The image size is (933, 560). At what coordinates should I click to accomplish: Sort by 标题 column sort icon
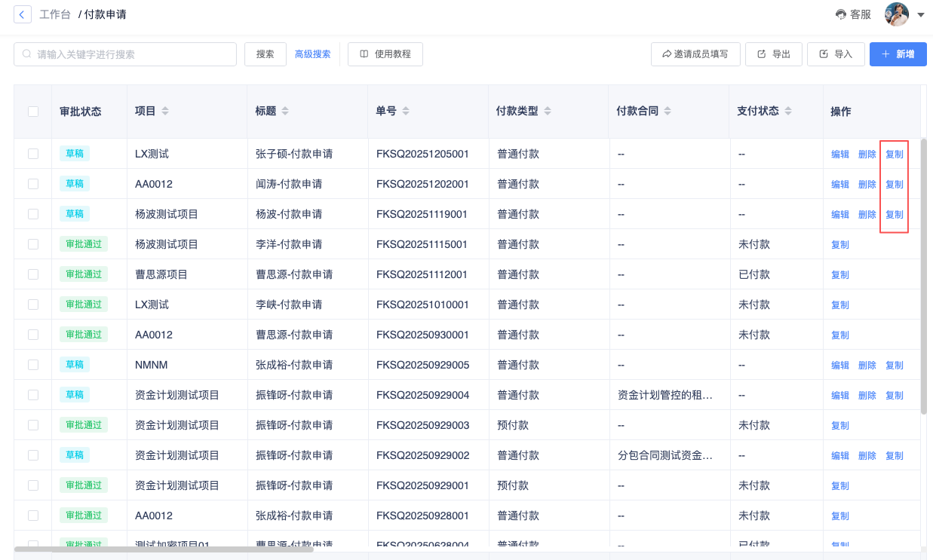tap(285, 112)
